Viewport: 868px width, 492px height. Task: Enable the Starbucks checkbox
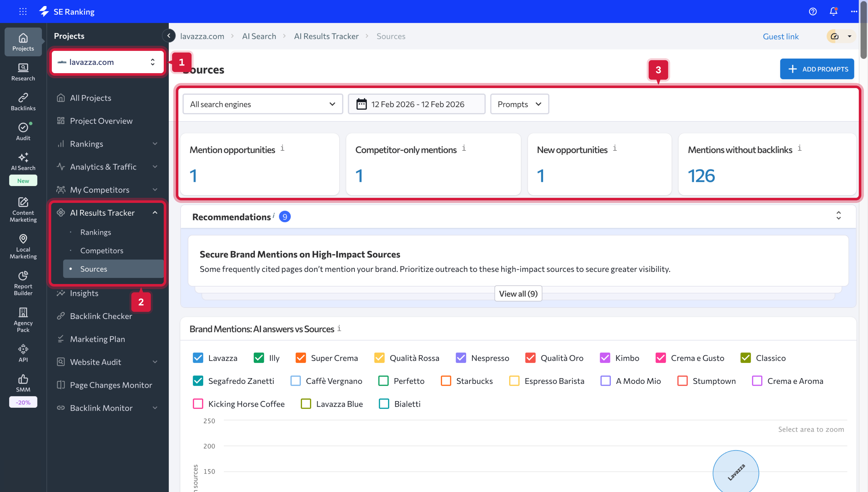click(446, 381)
